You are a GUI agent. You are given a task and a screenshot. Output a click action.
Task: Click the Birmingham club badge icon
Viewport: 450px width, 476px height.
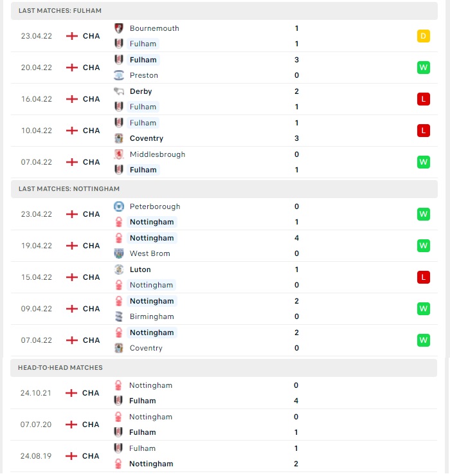point(119,316)
